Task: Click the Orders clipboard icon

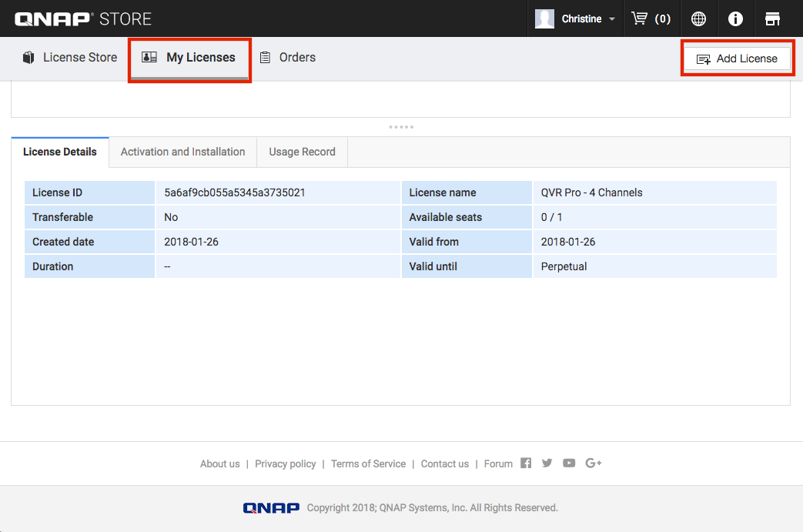Action: [265, 57]
